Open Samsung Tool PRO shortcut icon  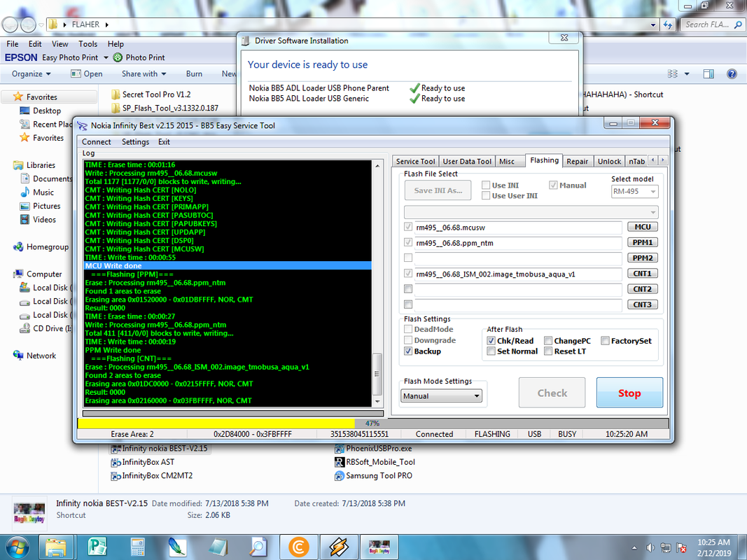point(340,476)
